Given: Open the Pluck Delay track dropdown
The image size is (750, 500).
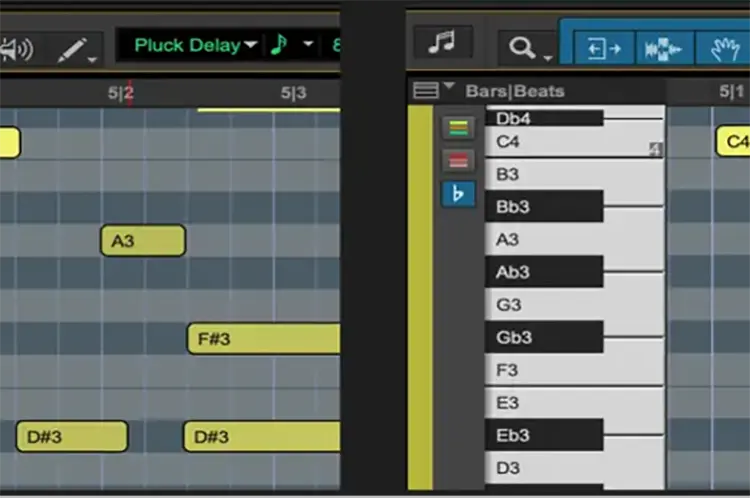Looking at the screenshot, I should pyautogui.click(x=196, y=45).
